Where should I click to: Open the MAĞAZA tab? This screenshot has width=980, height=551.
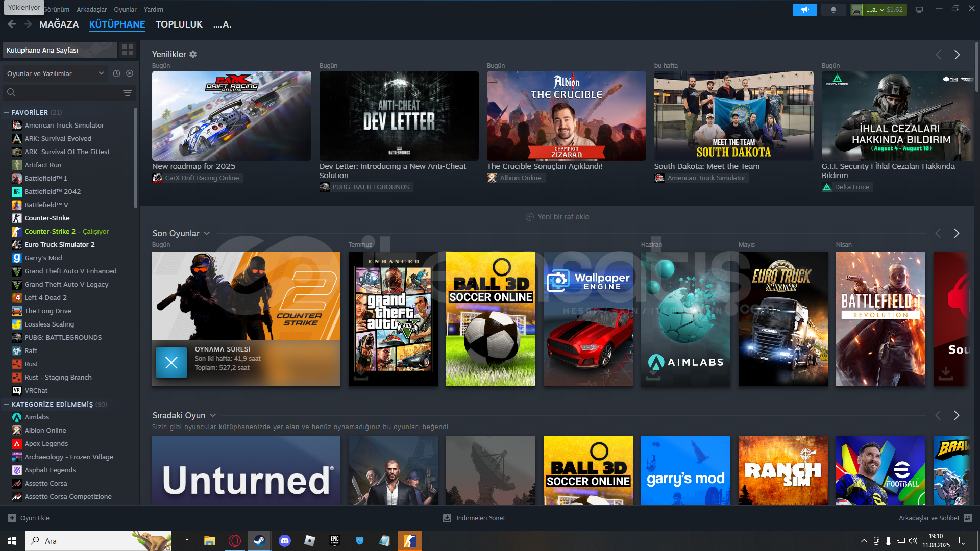59,24
